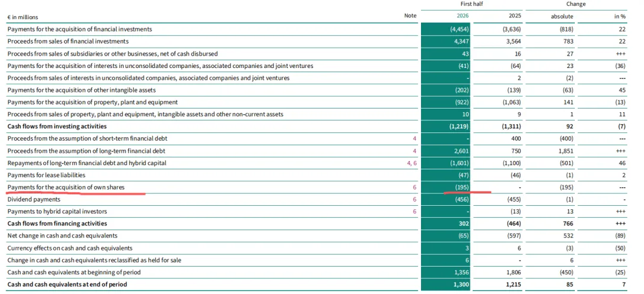Select 'Payments for the acquisition of own shares' row label
The height and width of the screenshot is (294, 644).
[x=66, y=187]
